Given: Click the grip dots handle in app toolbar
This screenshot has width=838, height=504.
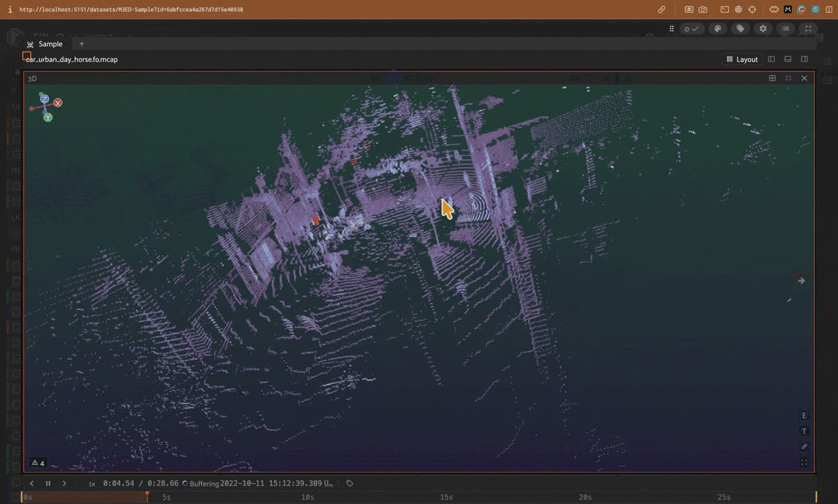Looking at the screenshot, I should 672,29.
